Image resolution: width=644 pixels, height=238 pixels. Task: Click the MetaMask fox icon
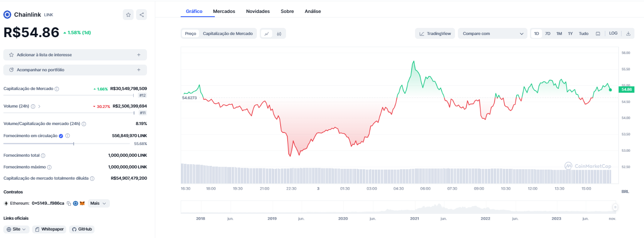82,203
